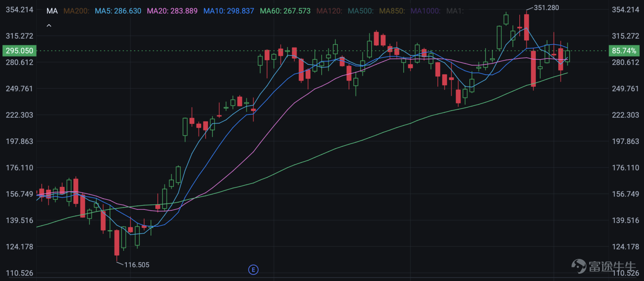
Task: Collapse the MA indicator legend chevron
Action: click(49, 26)
